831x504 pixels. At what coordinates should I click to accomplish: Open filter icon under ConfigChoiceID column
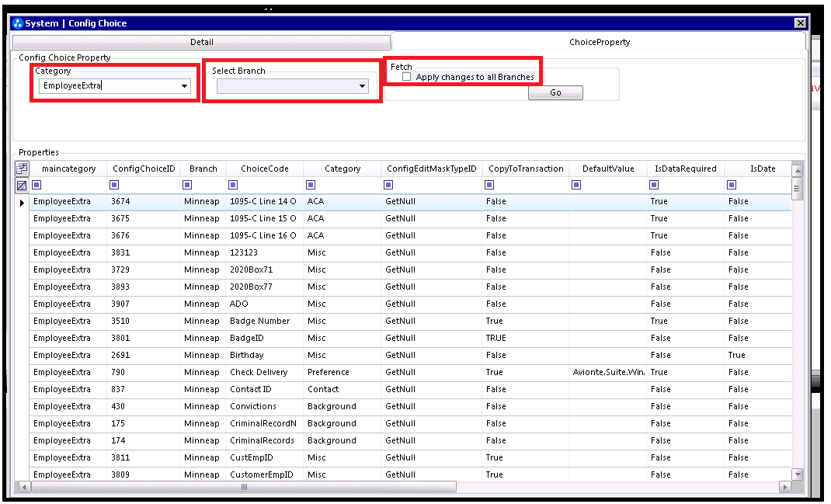click(114, 185)
